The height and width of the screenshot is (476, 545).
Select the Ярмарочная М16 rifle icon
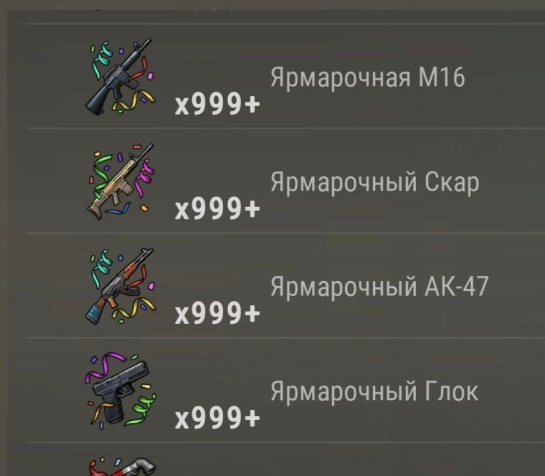pyautogui.click(x=120, y=76)
